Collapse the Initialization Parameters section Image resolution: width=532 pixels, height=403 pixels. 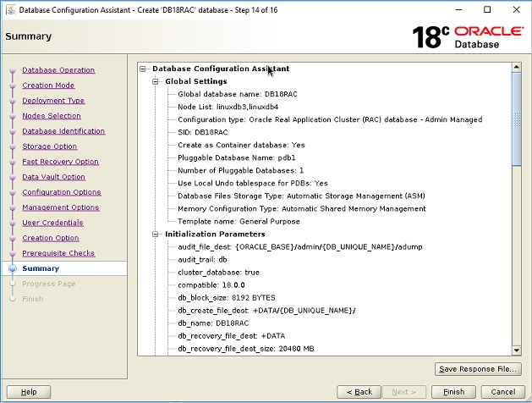pyautogui.click(x=156, y=235)
